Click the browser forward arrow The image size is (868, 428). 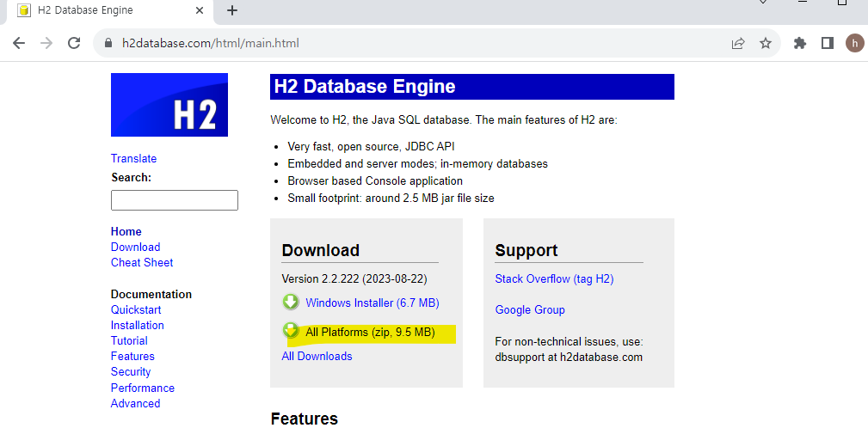pos(46,43)
